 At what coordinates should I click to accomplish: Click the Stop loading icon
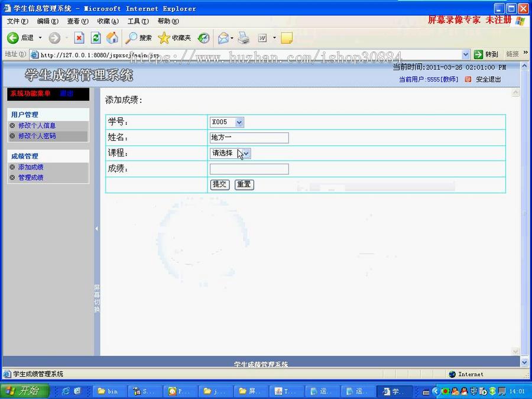[79, 38]
